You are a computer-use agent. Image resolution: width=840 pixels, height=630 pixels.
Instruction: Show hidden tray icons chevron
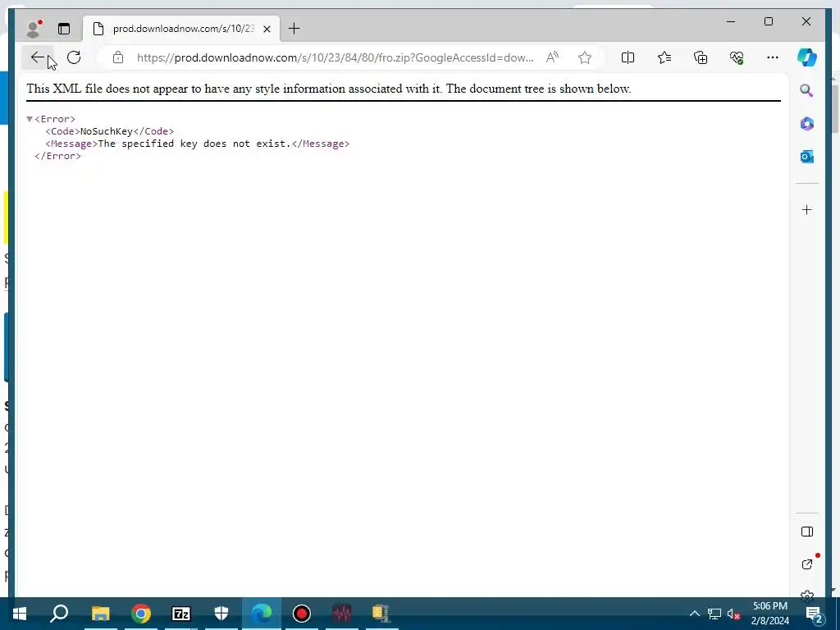(694, 614)
